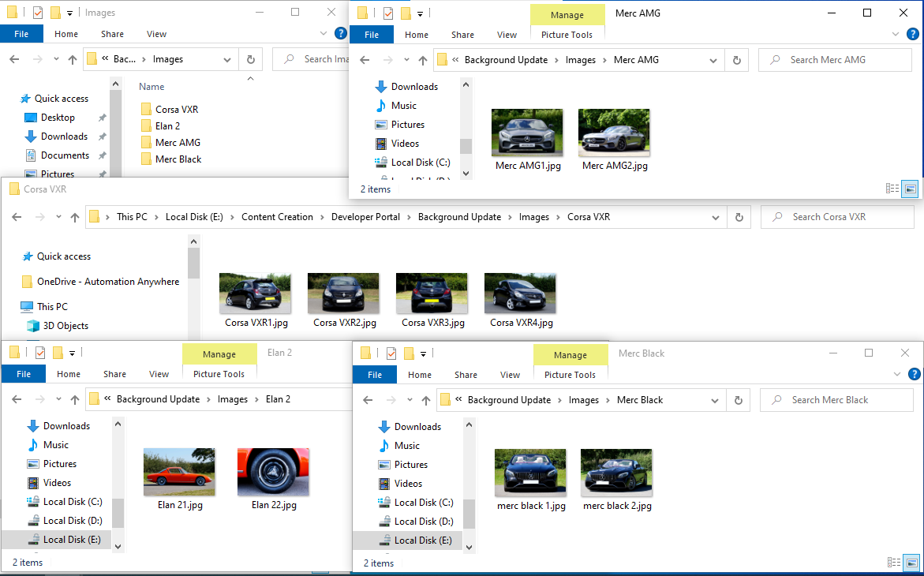Open View tab in Elan 2 window
This screenshot has width=924, height=576.
click(159, 374)
